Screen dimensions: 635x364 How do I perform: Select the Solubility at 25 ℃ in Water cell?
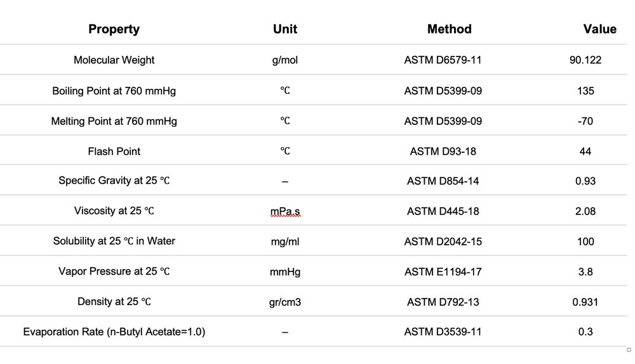[x=114, y=241]
